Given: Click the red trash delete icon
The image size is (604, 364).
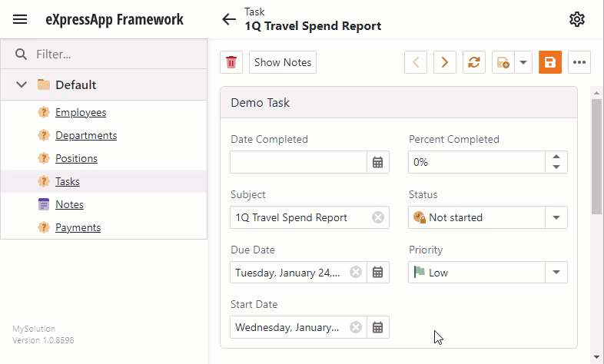Looking at the screenshot, I should click(x=231, y=62).
